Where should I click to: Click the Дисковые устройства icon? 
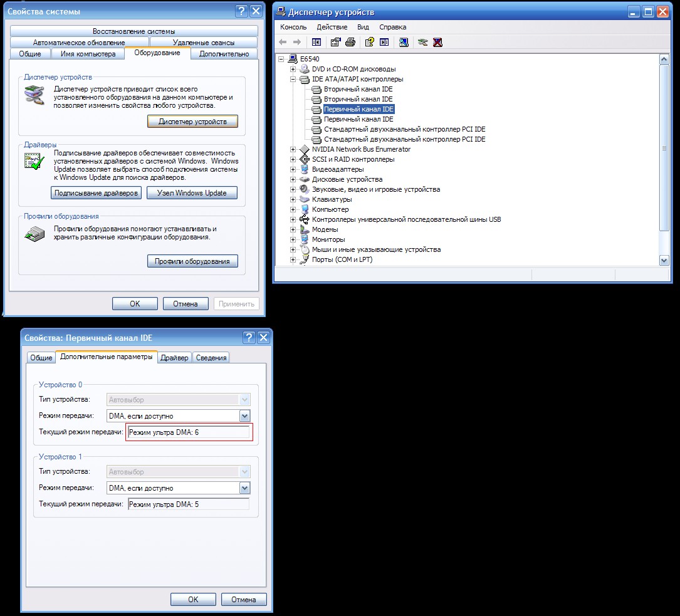(x=305, y=179)
